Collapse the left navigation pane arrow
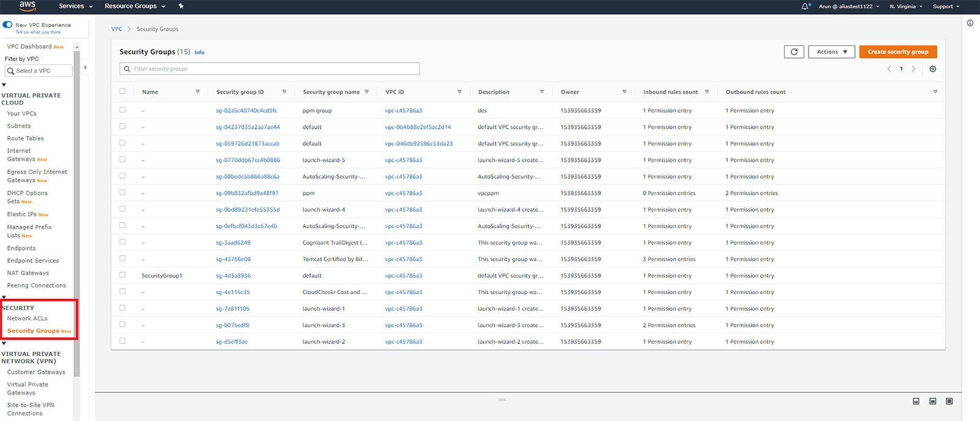This screenshot has width=980, height=421. (85, 67)
